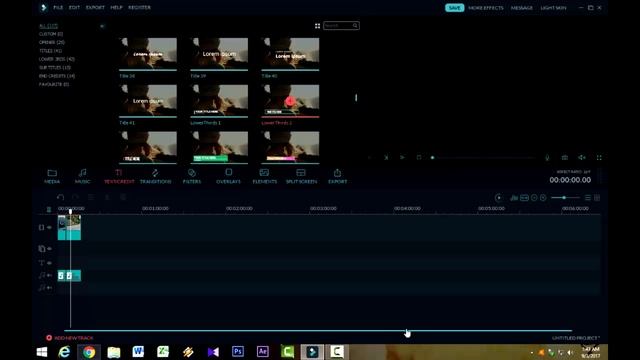Toggle overlay track visibility eye
Viewport: 640px width, 360px height.
49,249
